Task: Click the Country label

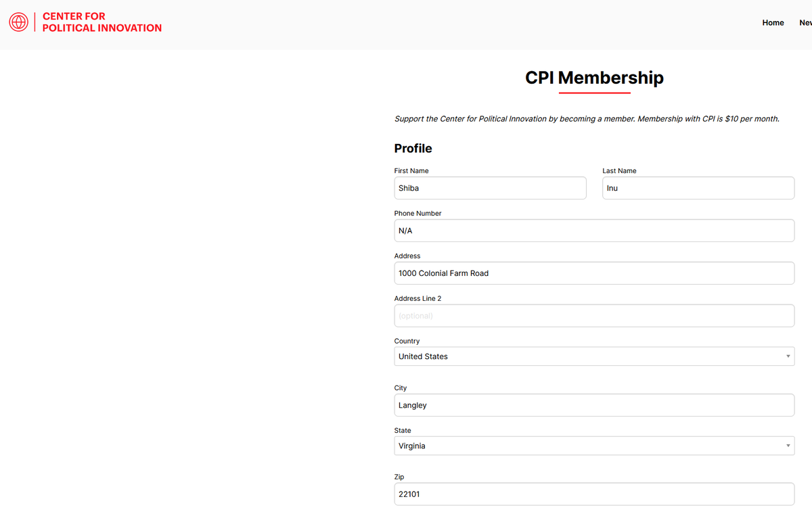Action: pos(407,341)
